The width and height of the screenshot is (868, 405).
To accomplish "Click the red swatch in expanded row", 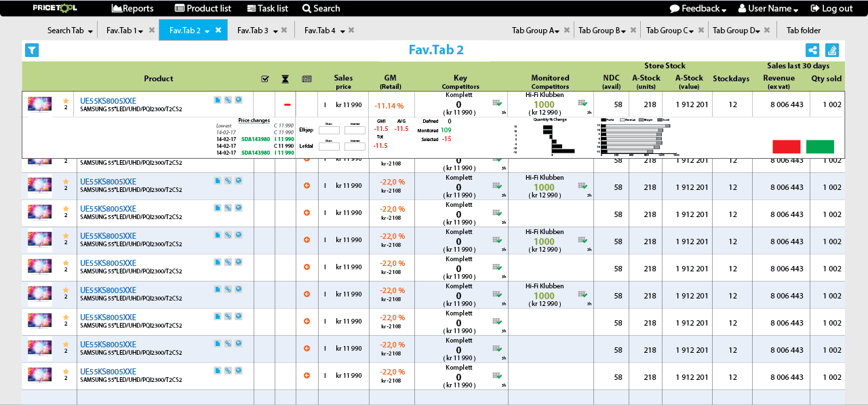I will [x=787, y=147].
